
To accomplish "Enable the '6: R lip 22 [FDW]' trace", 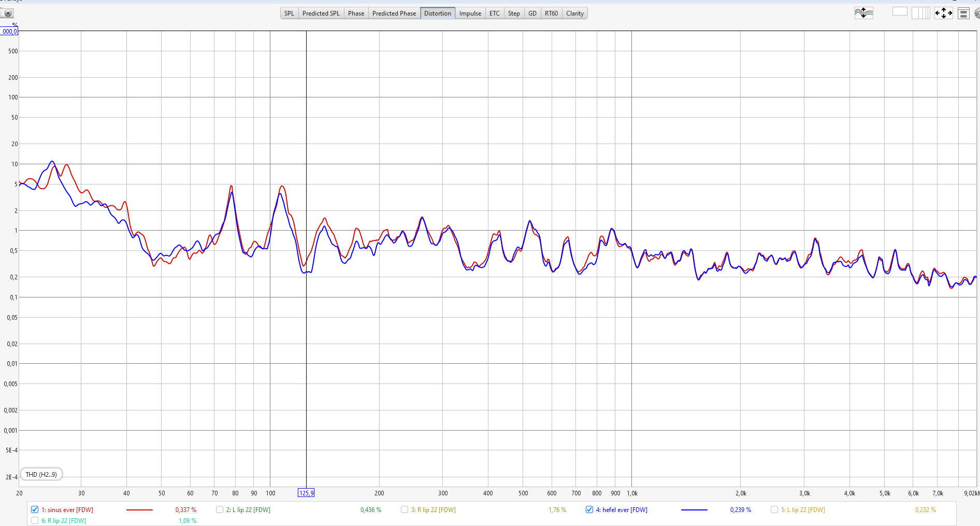I will point(35,520).
